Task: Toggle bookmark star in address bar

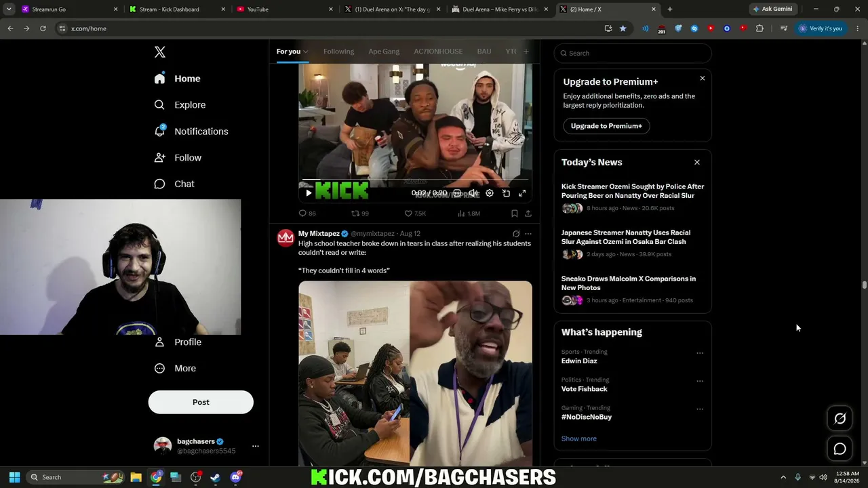Action: click(x=623, y=28)
